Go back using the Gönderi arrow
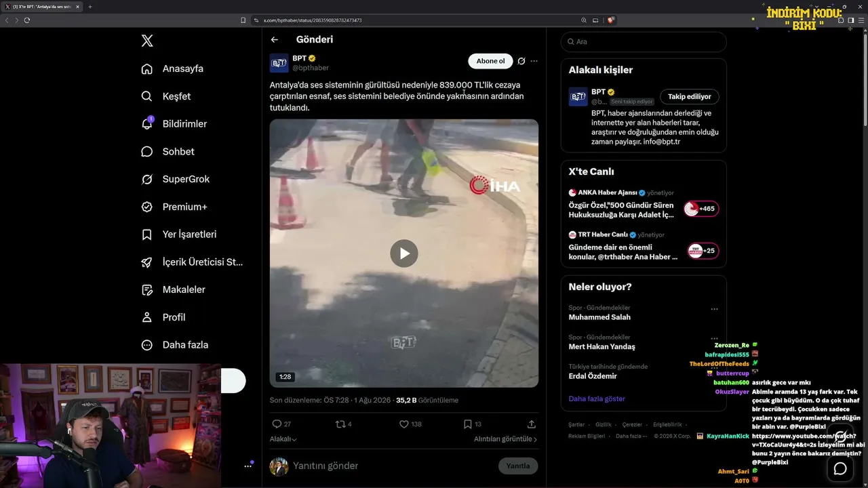The height and width of the screenshot is (488, 868). 274,40
